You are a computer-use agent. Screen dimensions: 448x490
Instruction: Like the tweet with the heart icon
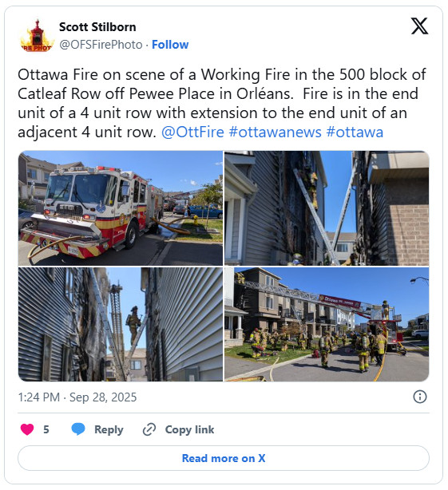[x=27, y=429]
